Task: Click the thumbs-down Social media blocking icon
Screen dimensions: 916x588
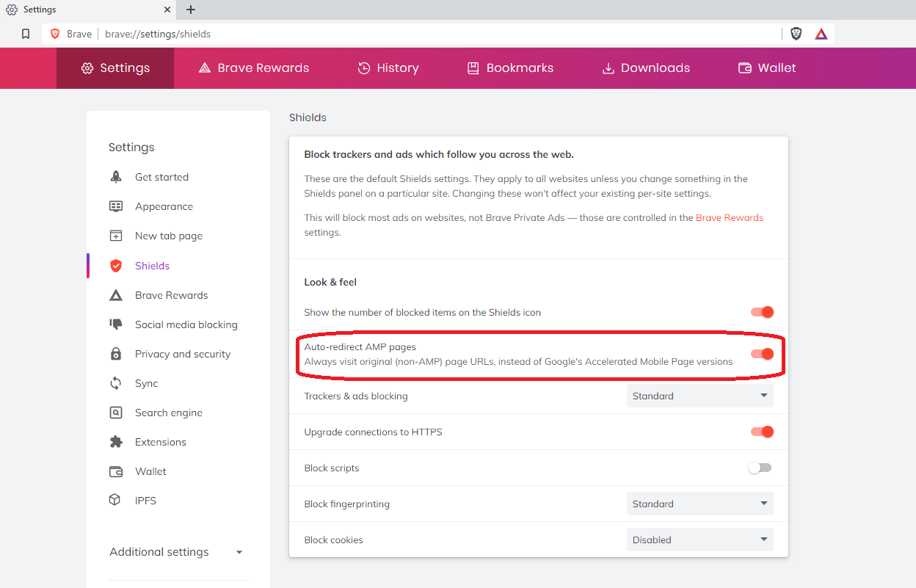Action: (x=115, y=324)
